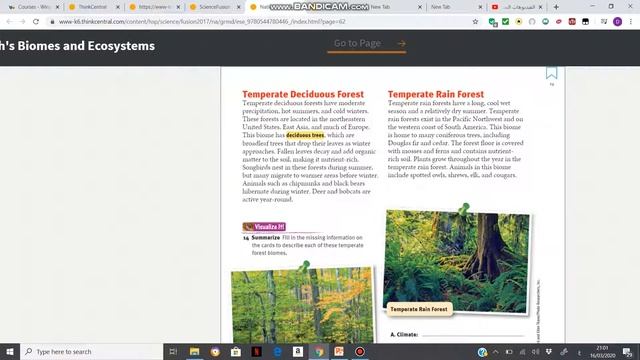This screenshot has height=360, width=640.
Task: Click the media control icon in Chrome's toolbar
Action: [604, 22]
